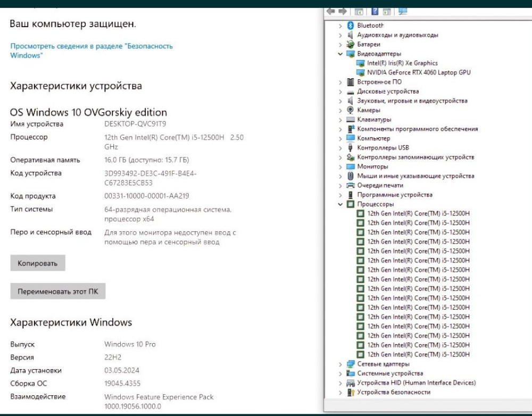Expand the Батареи category
Screen dimensions: 532x416
click(x=340, y=45)
